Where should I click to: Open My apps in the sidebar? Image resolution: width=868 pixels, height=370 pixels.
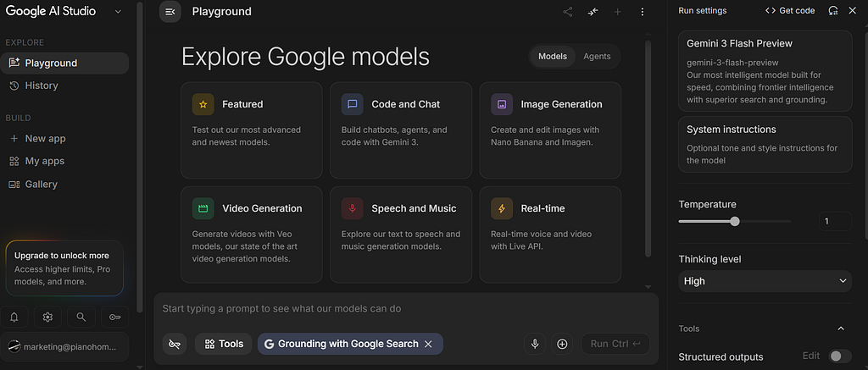click(64, 162)
